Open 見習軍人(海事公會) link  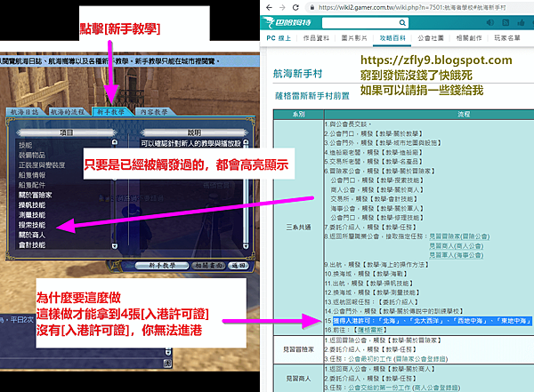(x=456, y=255)
